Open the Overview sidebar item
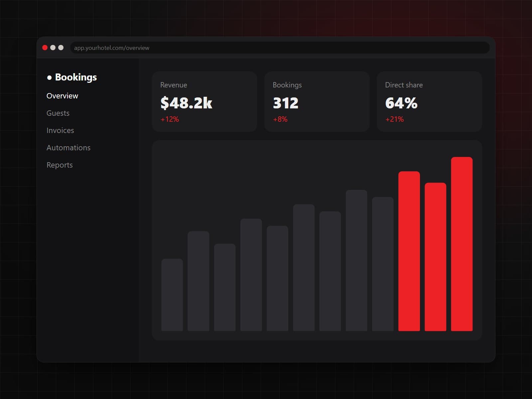 pos(62,96)
